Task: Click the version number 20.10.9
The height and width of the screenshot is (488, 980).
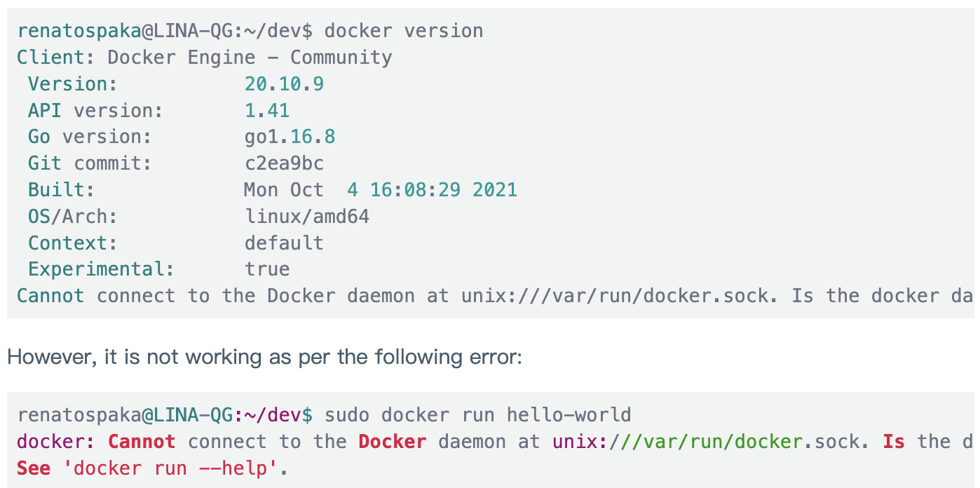Action: coord(284,84)
